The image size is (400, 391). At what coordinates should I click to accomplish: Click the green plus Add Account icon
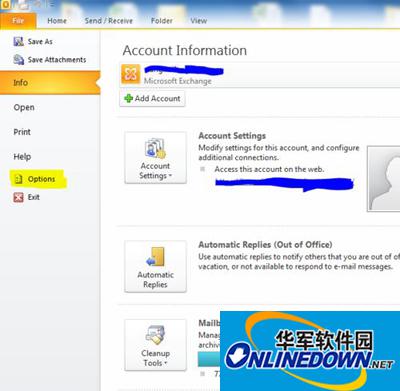pyautogui.click(x=128, y=98)
